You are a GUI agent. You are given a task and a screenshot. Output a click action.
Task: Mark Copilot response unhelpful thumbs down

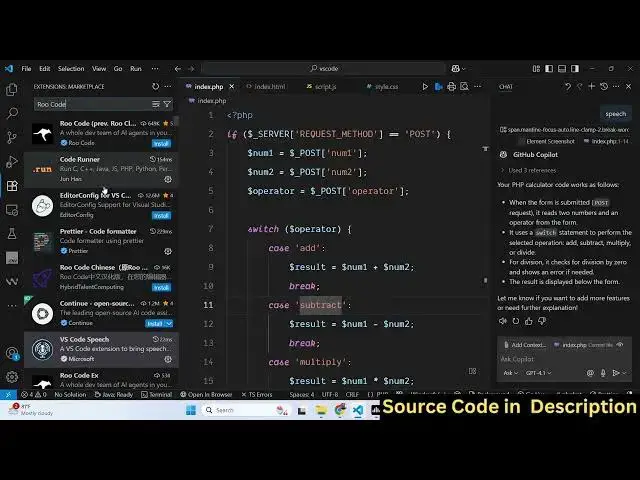(542, 321)
